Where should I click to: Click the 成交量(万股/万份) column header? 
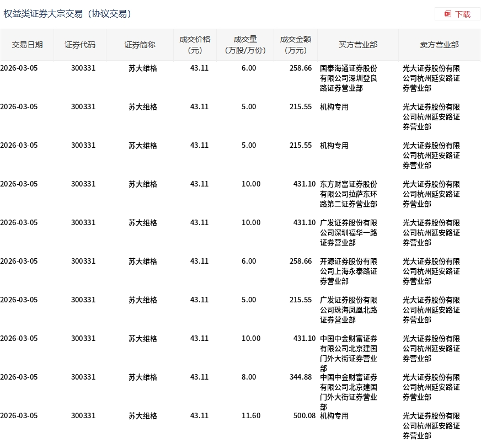coord(245,45)
